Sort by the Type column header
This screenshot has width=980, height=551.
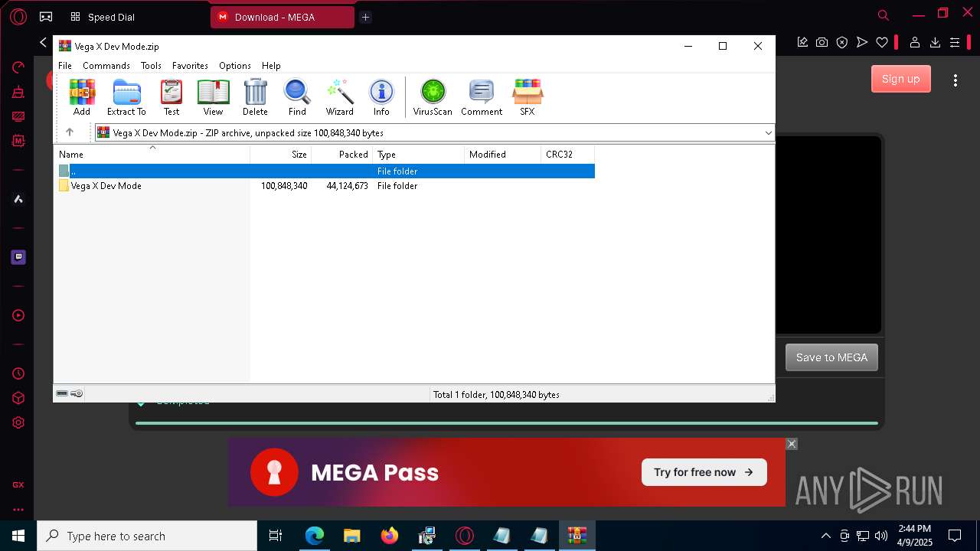click(x=419, y=154)
